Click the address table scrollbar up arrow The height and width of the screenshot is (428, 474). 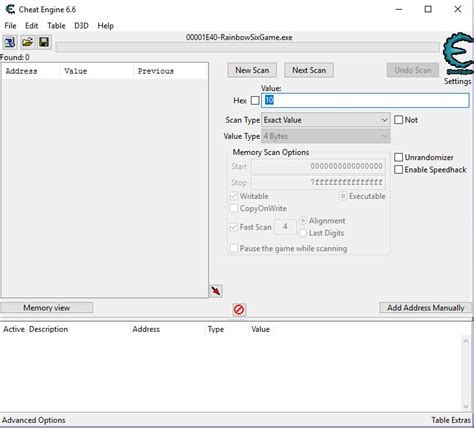click(x=466, y=341)
